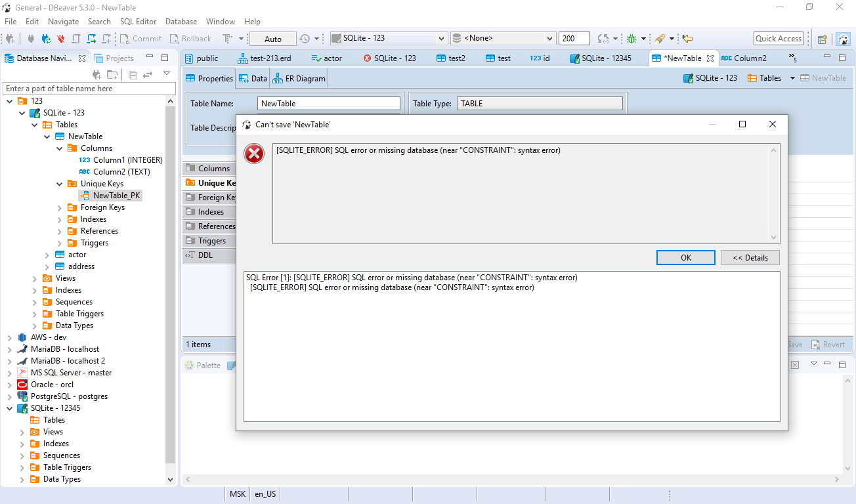Viewport: 856px width, 504px height.
Task: Click the flashlight search icon in toolbar
Action: pos(660,39)
